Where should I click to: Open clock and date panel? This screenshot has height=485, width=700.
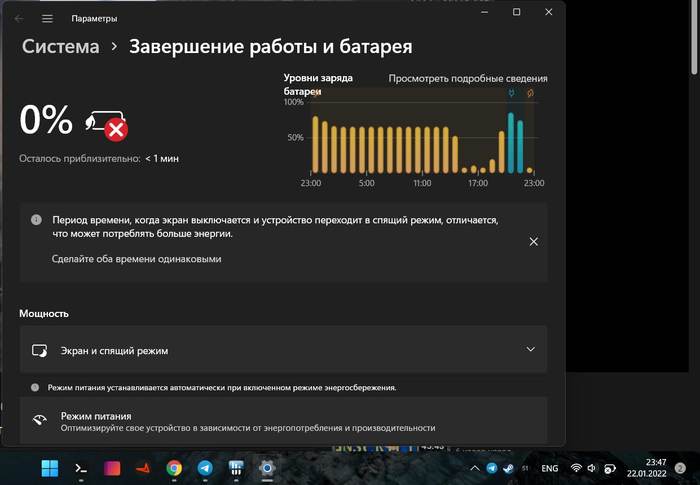pyautogui.click(x=648, y=468)
